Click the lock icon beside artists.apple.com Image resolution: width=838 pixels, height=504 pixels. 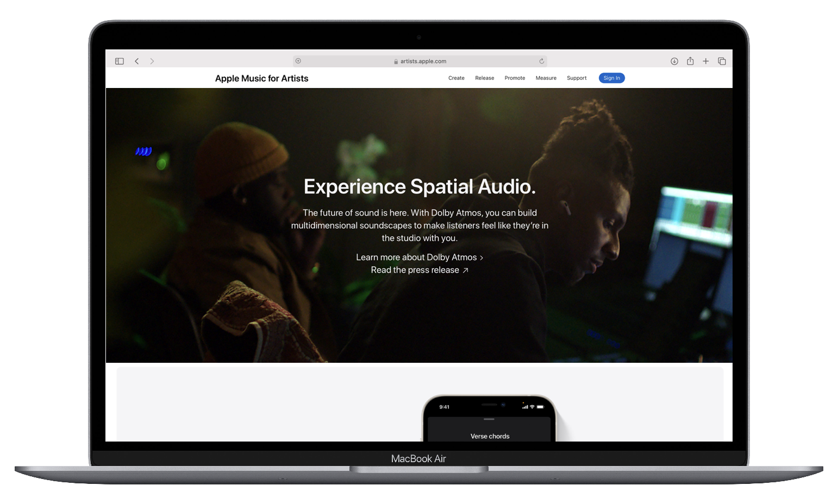pos(396,62)
